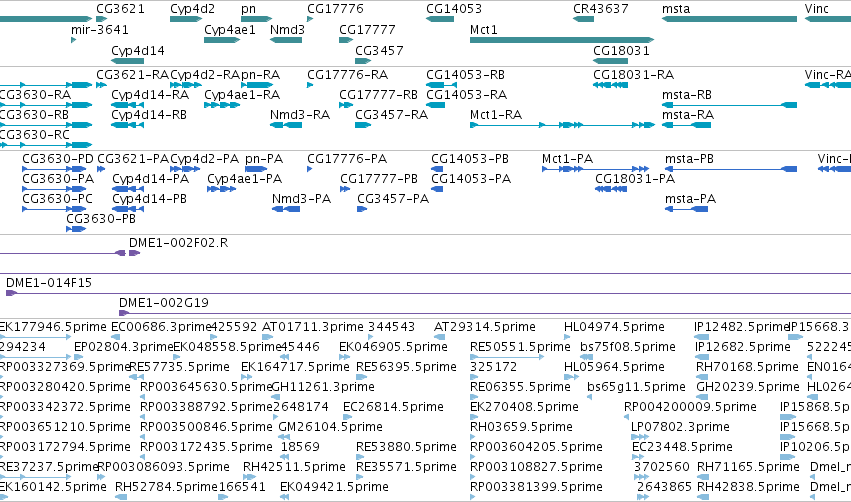The width and height of the screenshot is (851, 502).
Task: Click the CG3621 gene label
Action: click(120, 9)
